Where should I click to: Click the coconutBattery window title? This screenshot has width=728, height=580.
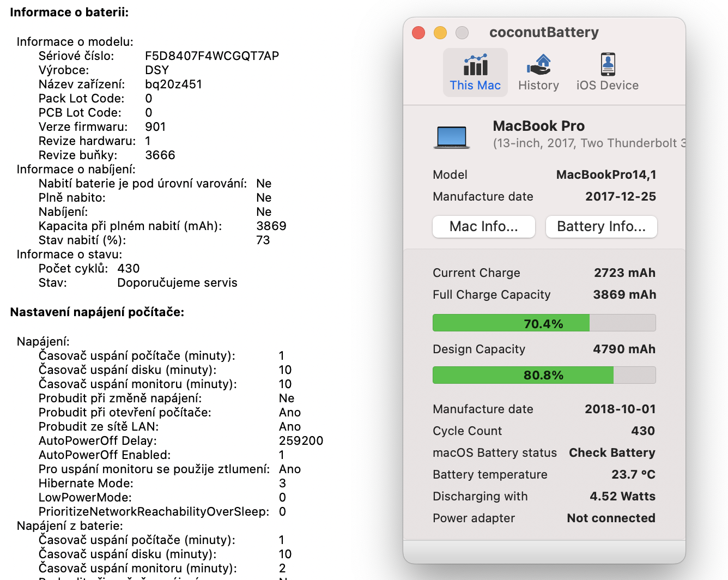[x=544, y=32]
